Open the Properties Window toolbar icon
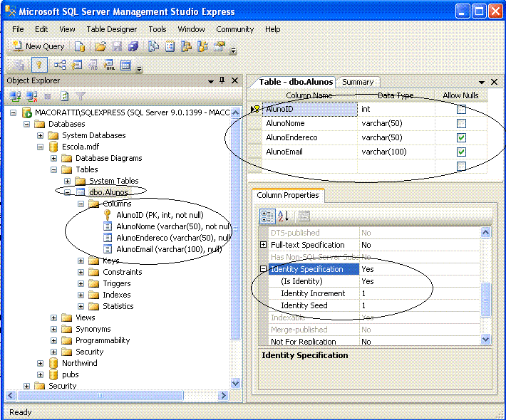 (x=220, y=47)
